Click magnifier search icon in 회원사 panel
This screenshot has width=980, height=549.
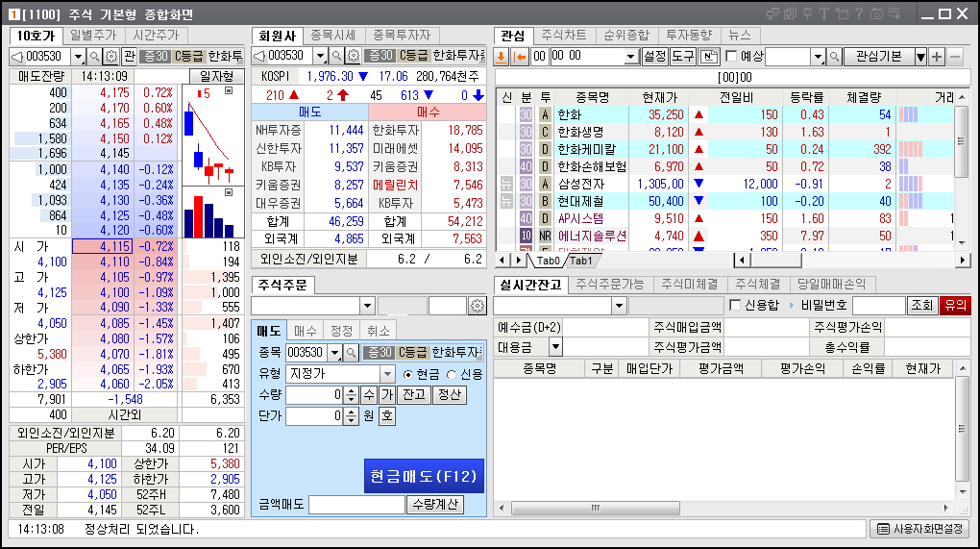click(x=337, y=56)
